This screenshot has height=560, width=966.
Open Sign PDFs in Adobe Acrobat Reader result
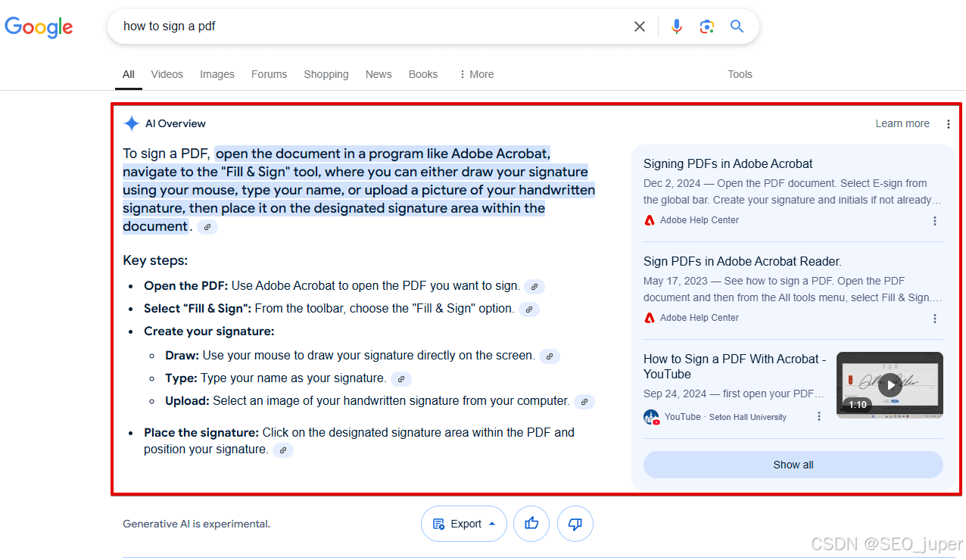[x=743, y=261]
